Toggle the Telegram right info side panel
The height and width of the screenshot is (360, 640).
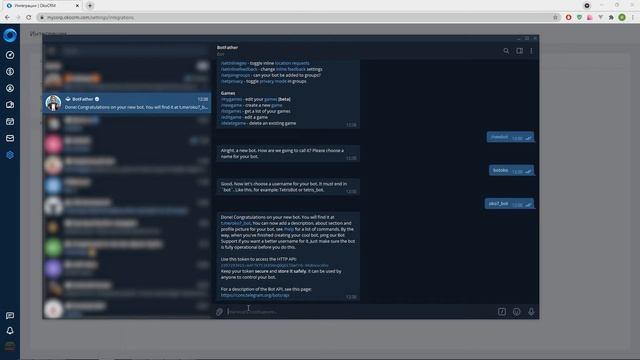[x=519, y=51]
